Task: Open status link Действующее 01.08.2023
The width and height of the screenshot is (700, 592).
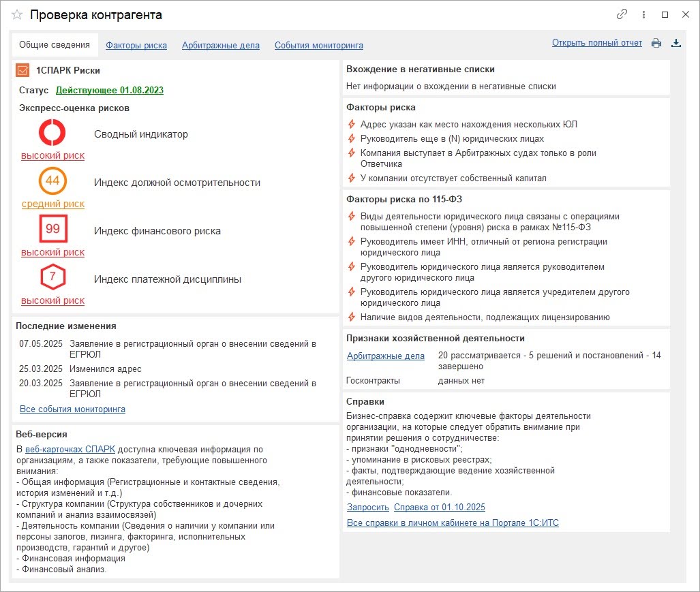Action: tap(109, 90)
